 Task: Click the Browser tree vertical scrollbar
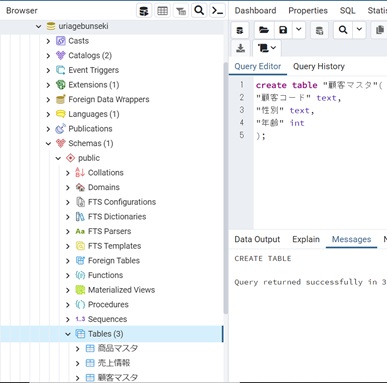tap(226, 188)
